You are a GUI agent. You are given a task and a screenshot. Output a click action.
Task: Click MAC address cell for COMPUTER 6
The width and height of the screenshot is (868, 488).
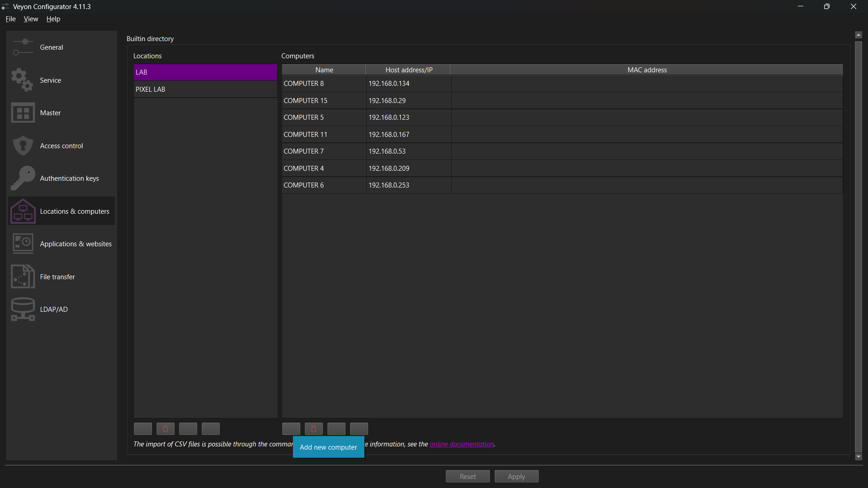(x=647, y=185)
